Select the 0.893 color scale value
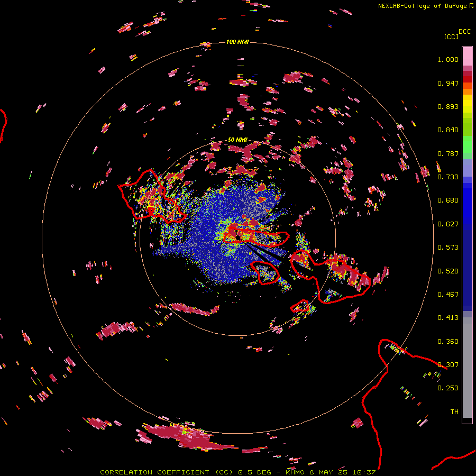Image resolution: width=476 pixels, height=476 pixels. [x=448, y=106]
